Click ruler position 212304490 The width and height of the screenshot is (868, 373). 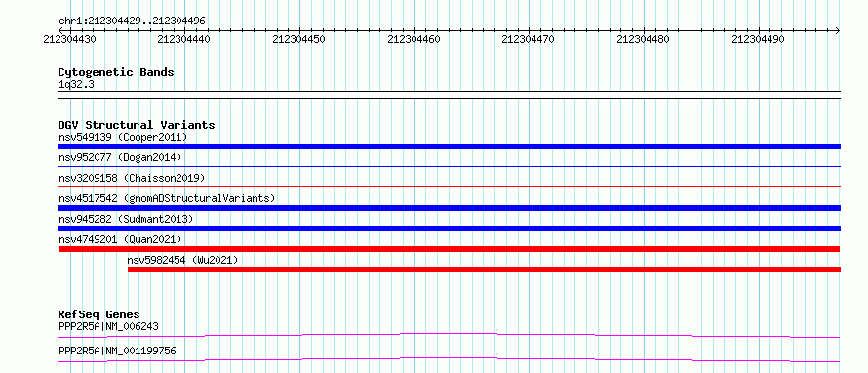pos(759,39)
